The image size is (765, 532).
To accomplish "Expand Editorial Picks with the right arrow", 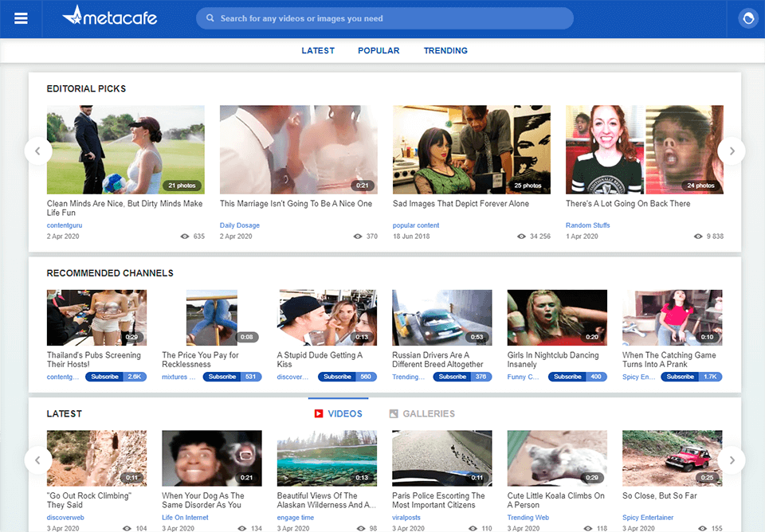I will 732,151.
